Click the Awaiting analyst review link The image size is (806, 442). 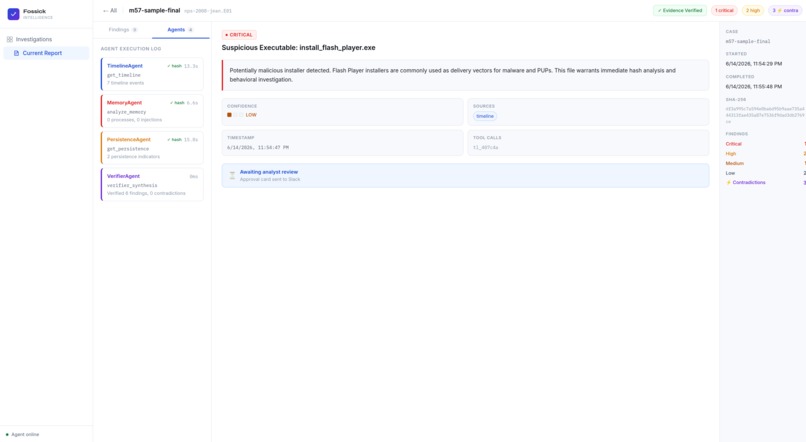(269, 172)
